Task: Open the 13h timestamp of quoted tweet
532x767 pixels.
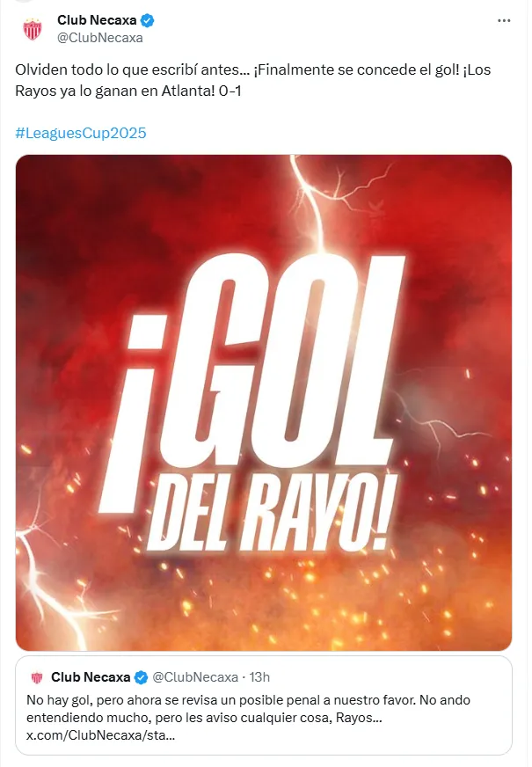Action: point(259,677)
